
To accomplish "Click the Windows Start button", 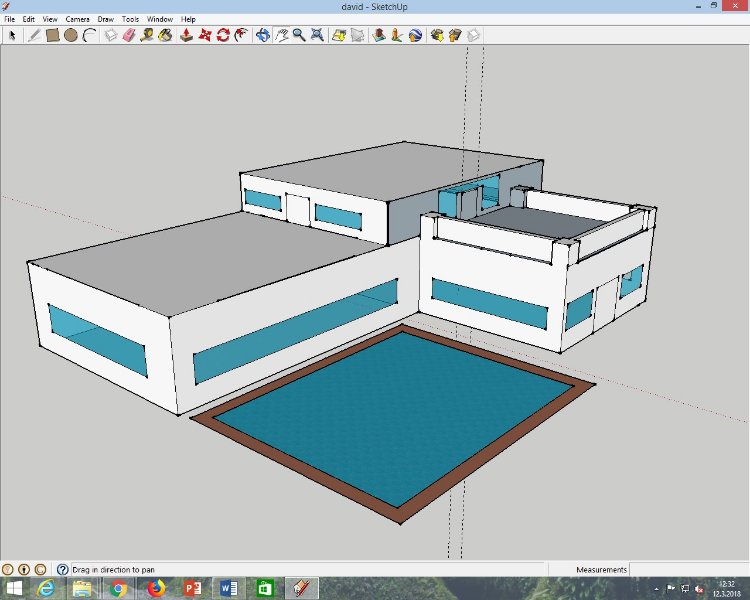I will (x=15, y=588).
